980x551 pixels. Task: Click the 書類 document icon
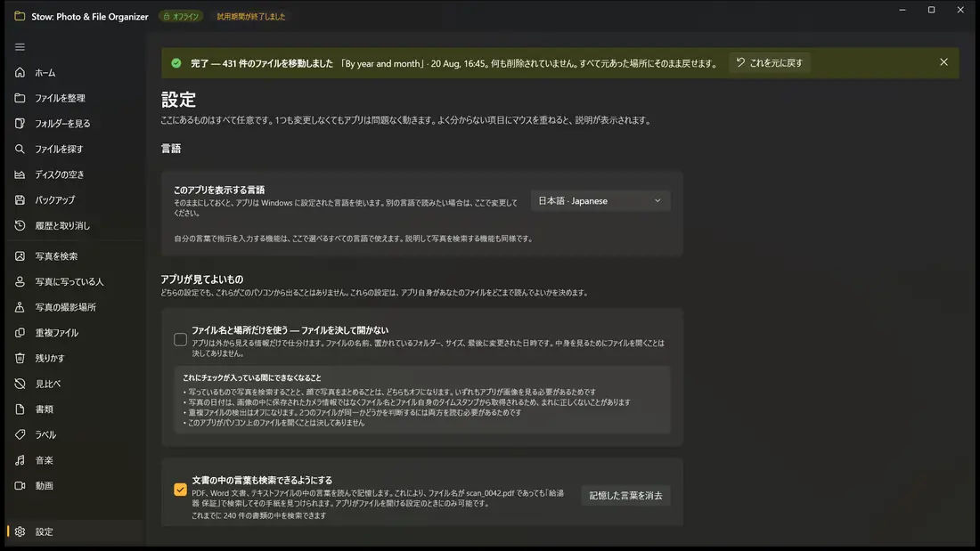tap(20, 409)
